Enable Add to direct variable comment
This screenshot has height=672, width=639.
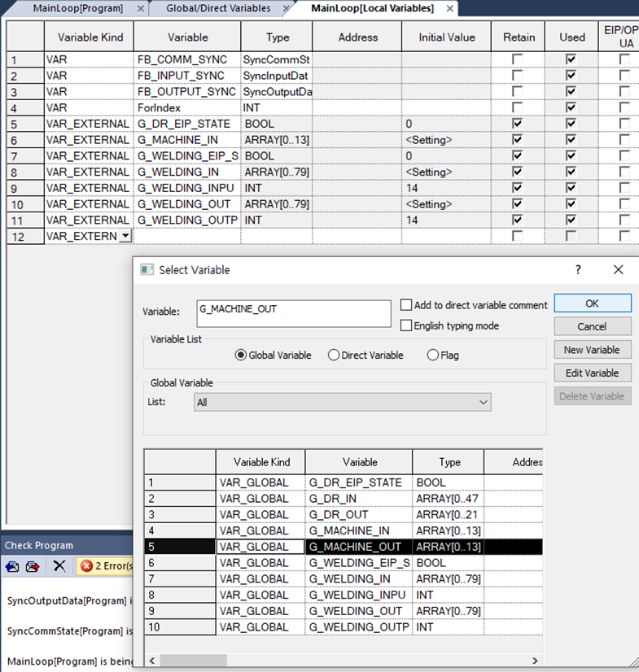[406, 305]
